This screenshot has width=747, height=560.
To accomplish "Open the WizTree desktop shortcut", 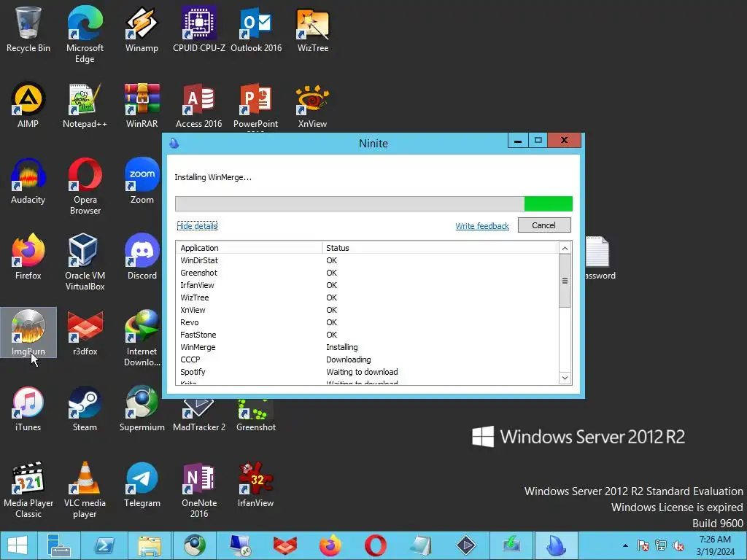I will coord(312,29).
